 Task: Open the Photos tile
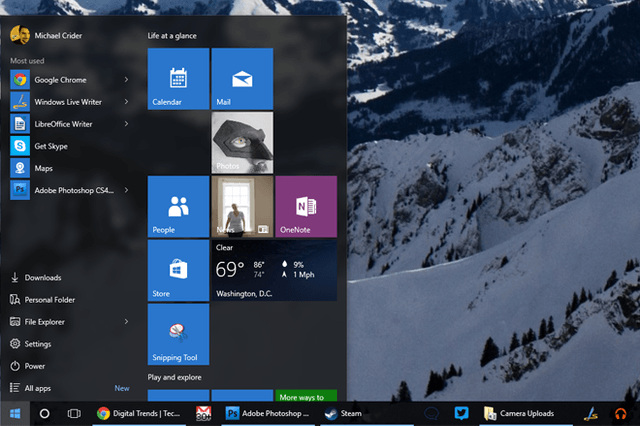click(242, 143)
